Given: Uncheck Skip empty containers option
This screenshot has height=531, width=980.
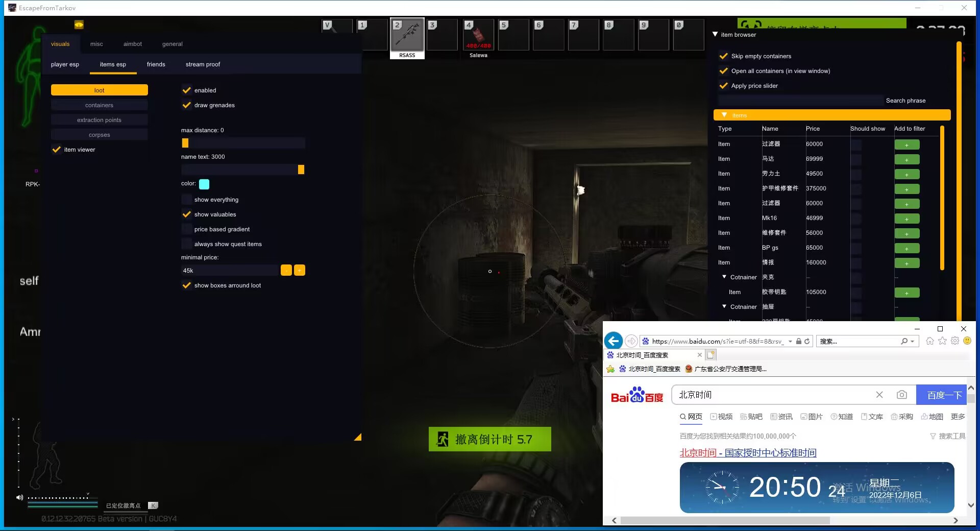Looking at the screenshot, I should 723,56.
